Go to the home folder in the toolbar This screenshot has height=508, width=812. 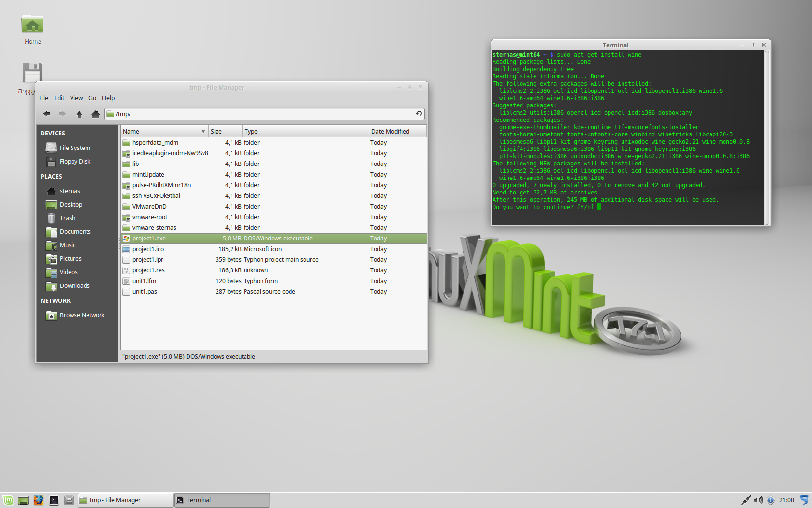pos(95,114)
